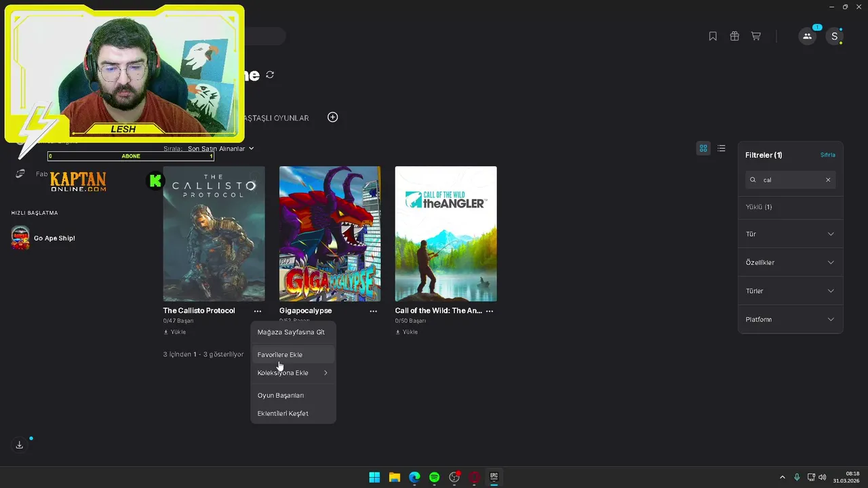868x488 pixels.
Task: Expand Koleksiyona Ekle submenu
Action: point(293,373)
